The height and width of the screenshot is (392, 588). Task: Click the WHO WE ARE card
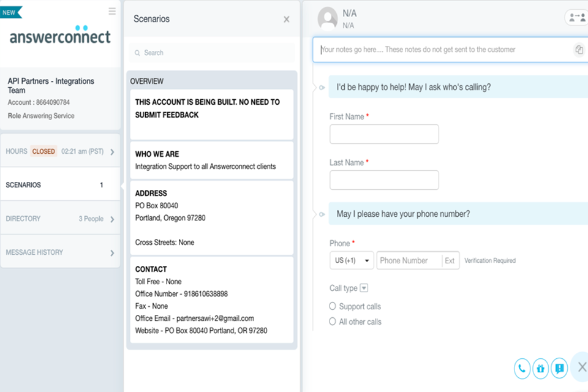coord(211,160)
